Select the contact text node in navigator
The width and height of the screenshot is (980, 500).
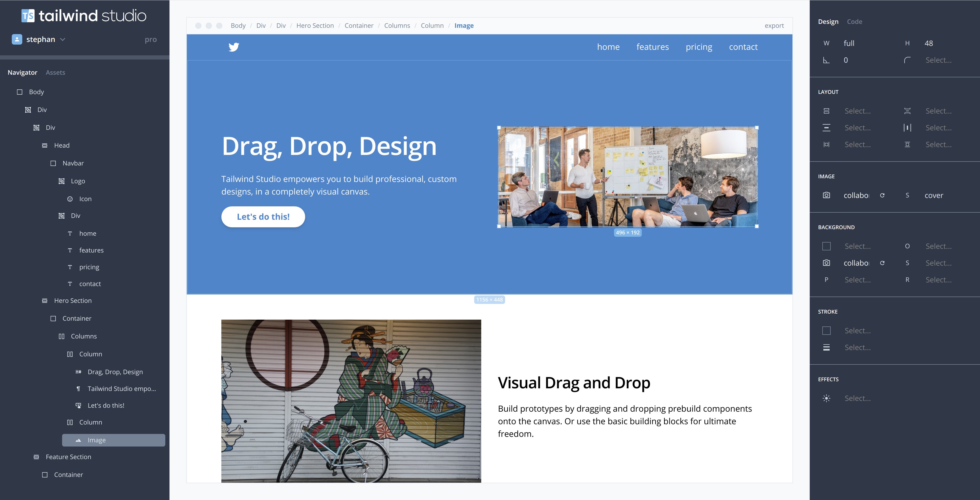(x=90, y=284)
